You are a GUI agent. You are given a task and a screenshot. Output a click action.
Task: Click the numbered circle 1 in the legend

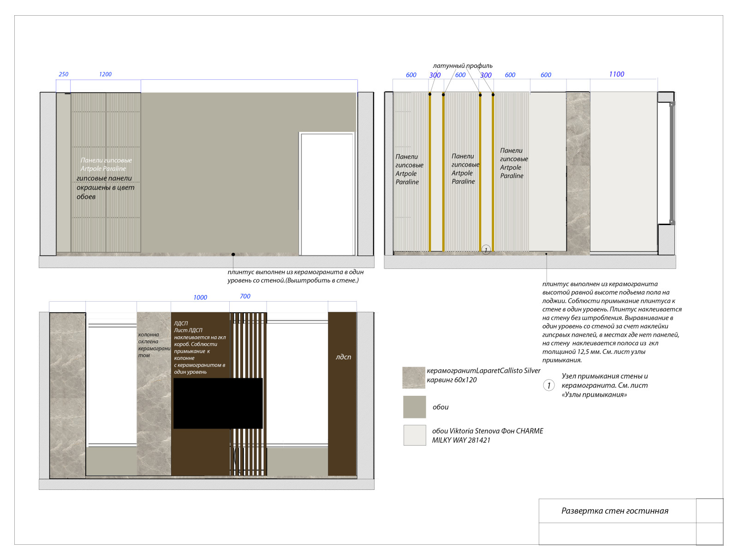point(548,385)
